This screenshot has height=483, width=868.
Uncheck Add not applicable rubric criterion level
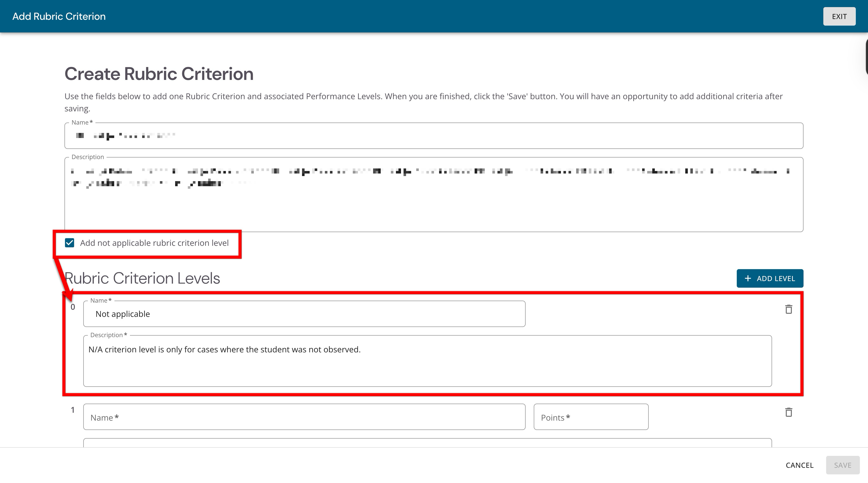click(69, 243)
